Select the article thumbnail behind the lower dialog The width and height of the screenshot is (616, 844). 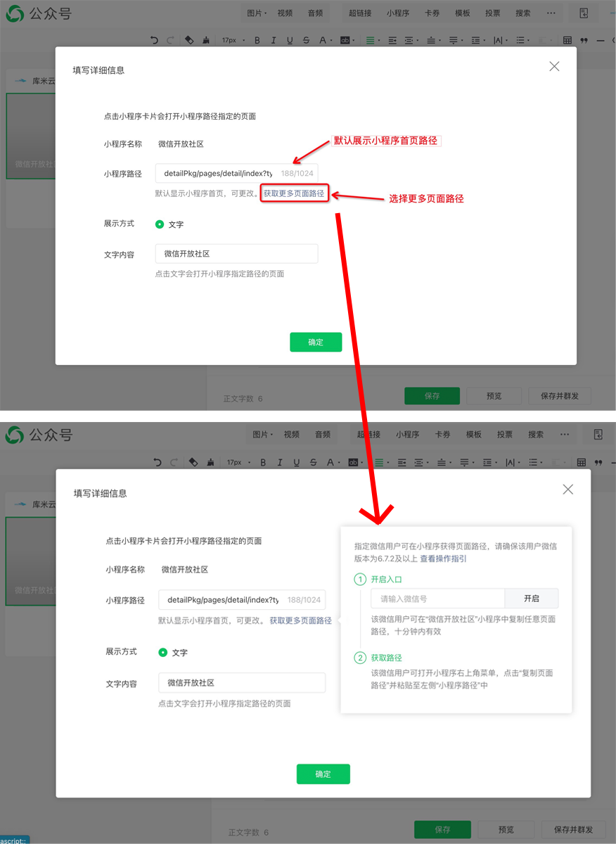tap(31, 561)
